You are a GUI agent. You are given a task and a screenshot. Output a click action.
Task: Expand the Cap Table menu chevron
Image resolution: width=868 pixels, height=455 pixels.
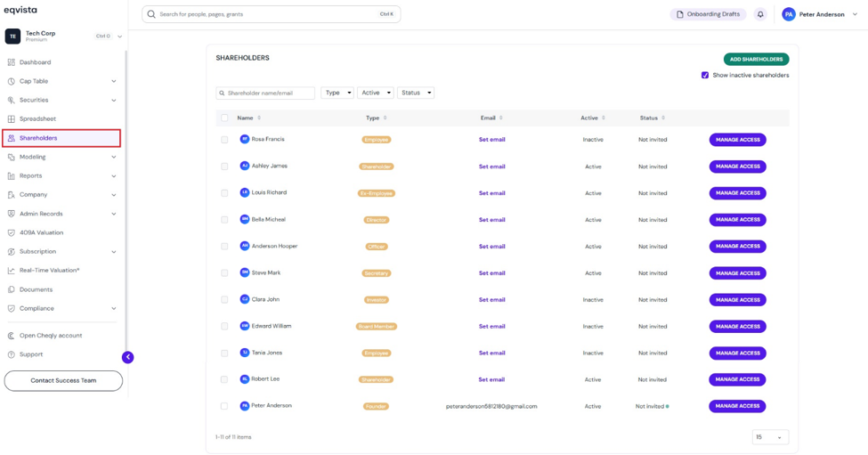[113, 81]
